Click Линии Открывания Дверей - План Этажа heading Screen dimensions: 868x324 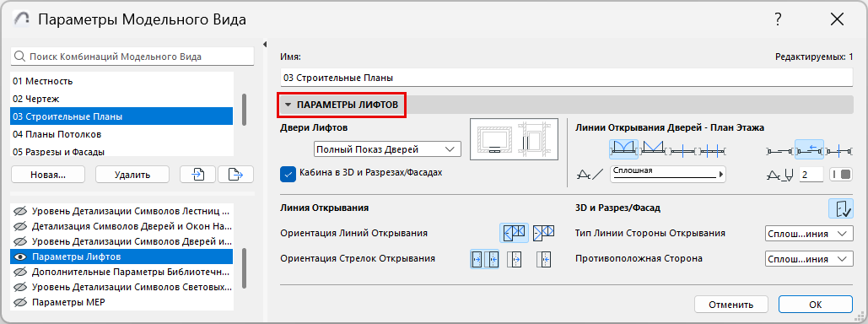pos(670,128)
